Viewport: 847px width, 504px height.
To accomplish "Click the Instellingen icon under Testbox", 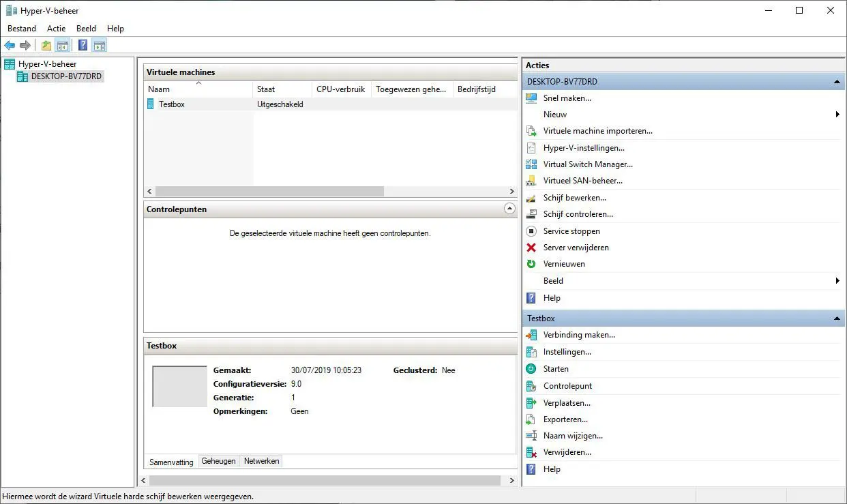I will pos(531,352).
